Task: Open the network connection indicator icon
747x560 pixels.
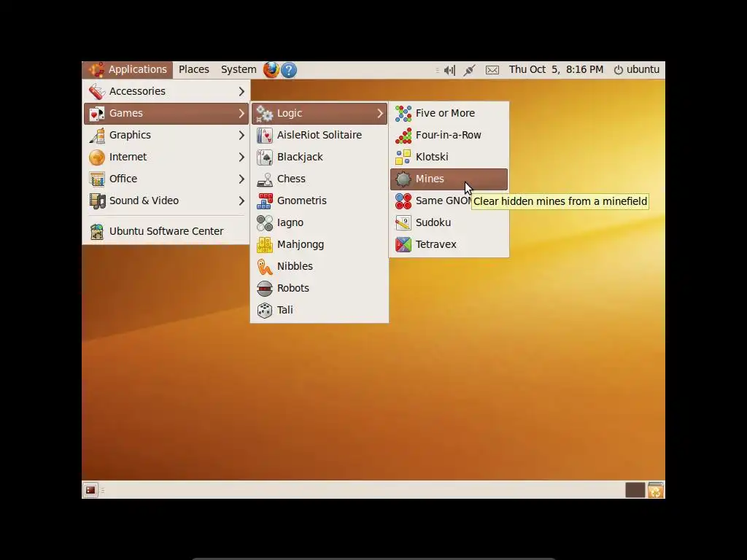Action: click(x=469, y=70)
